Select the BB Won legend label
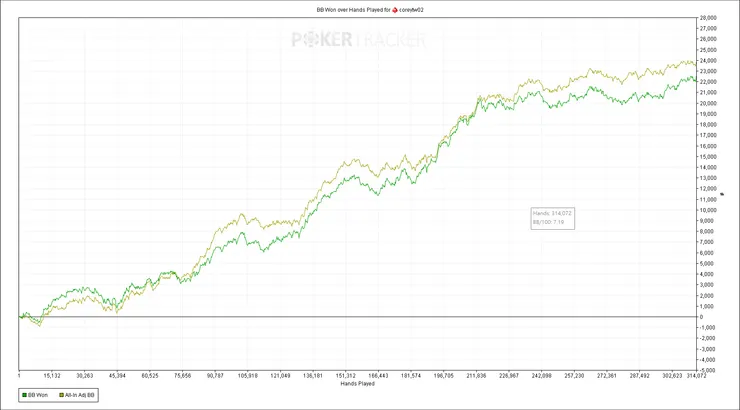Viewport: 740px width, 410px height. 38,395
